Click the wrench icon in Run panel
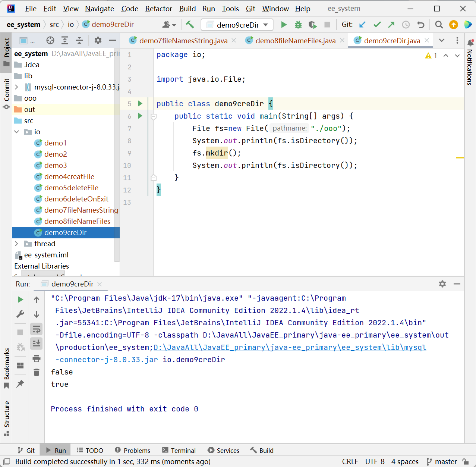476x467 pixels. point(21,314)
